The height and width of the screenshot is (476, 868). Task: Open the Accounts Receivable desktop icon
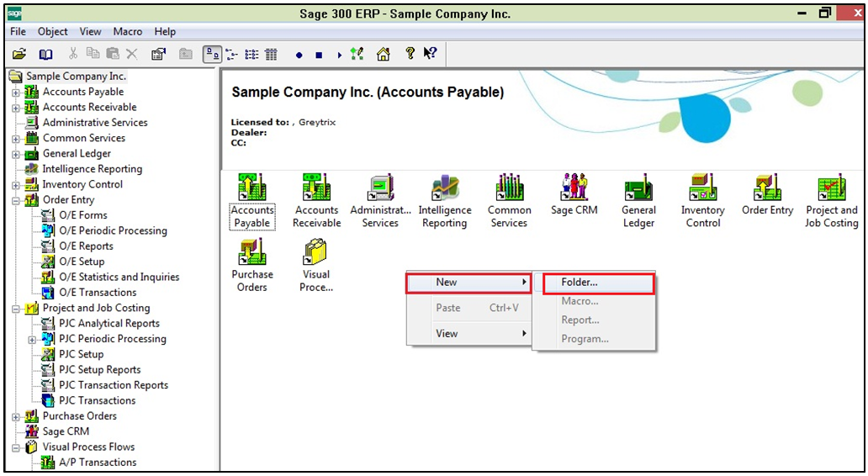click(316, 202)
